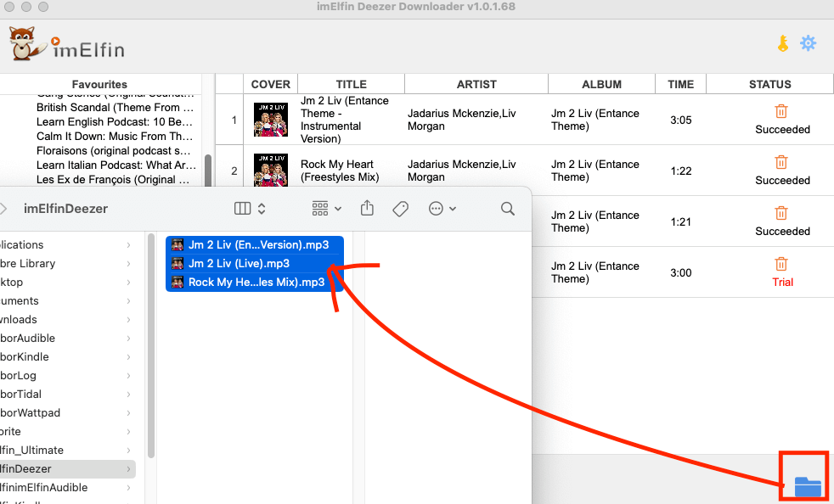Select Les Ex de François item
The width and height of the screenshot is (834, 504).
pos(113,179)
